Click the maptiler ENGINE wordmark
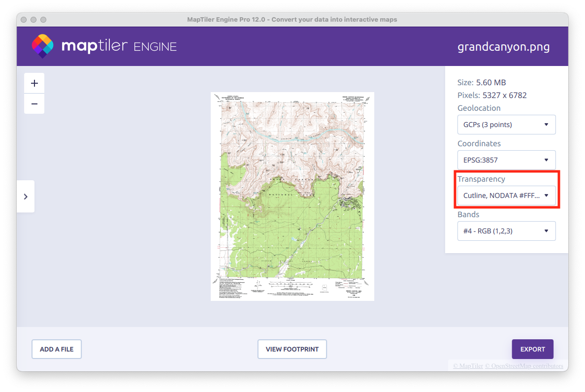The height and width of the screenshot is (392, 585). coord(119,47)
